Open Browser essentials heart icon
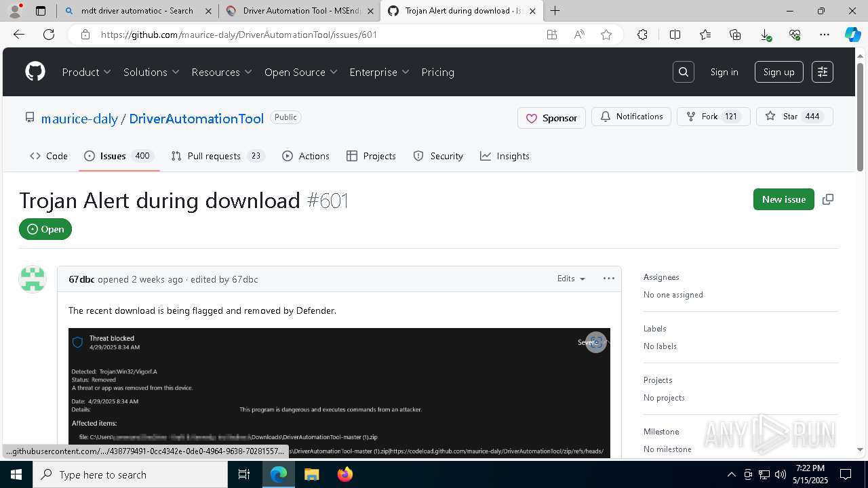Viewport: 868px width, 488px height. [795, 35]
